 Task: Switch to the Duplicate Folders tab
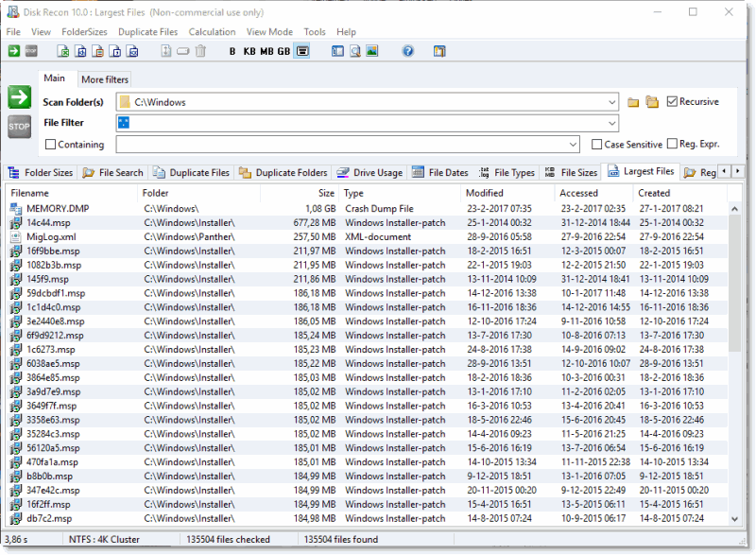point(283,173)
